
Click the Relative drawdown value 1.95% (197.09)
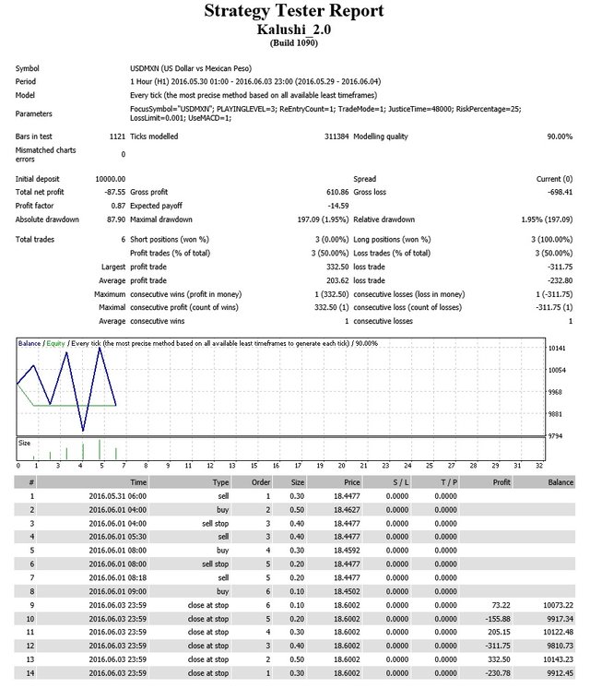[x=547, y=219]
